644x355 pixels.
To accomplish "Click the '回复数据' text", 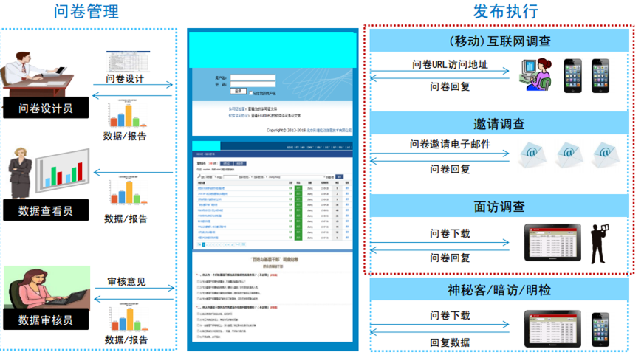I will 450,342.
